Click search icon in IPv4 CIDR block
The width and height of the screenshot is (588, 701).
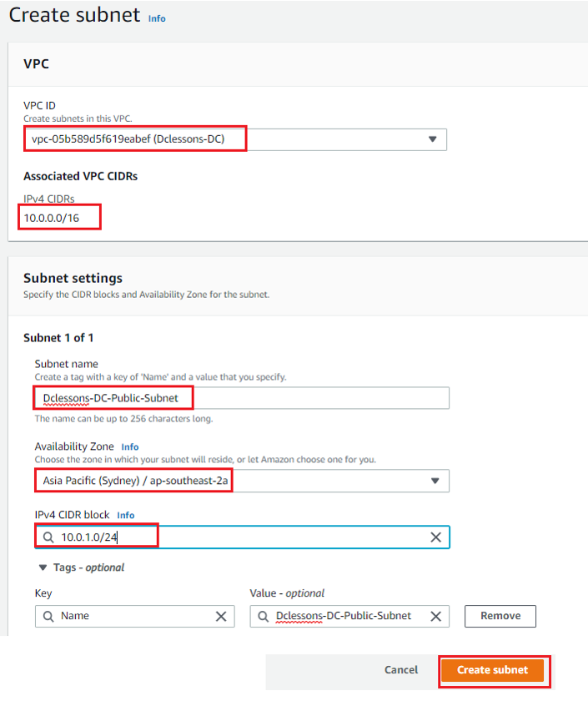(x=48, y=537)
